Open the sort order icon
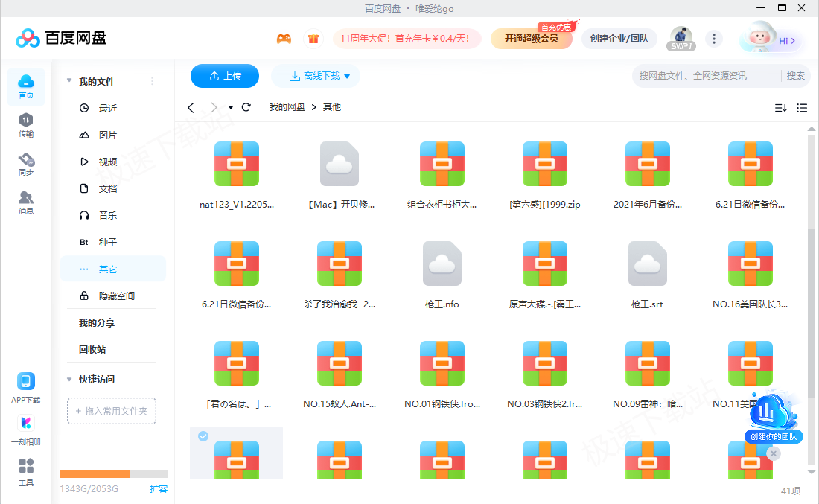The height and width of the screenshot is (504, 819). [780, 108]
